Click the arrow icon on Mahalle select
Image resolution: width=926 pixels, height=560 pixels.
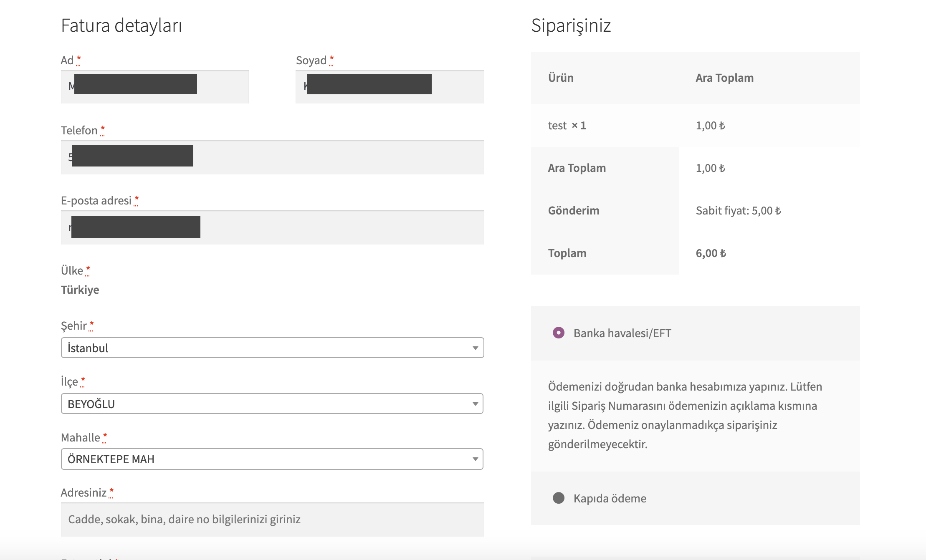475,459
